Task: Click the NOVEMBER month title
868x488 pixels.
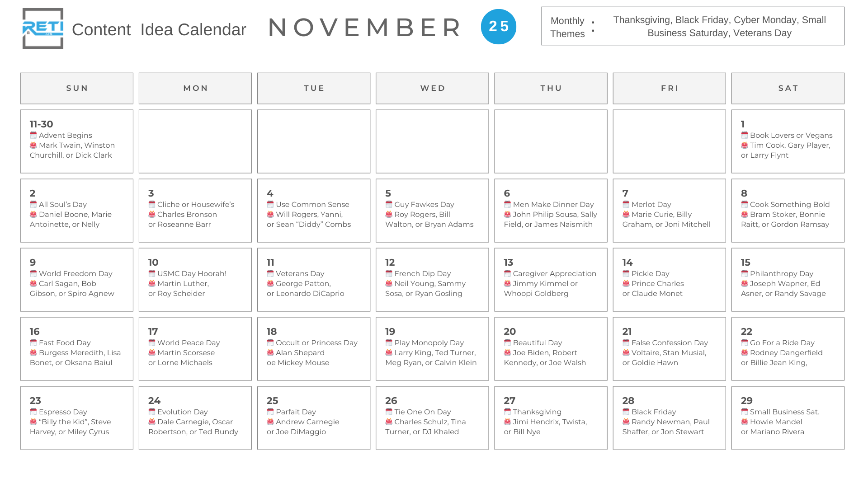Action: tap(364, 28)
